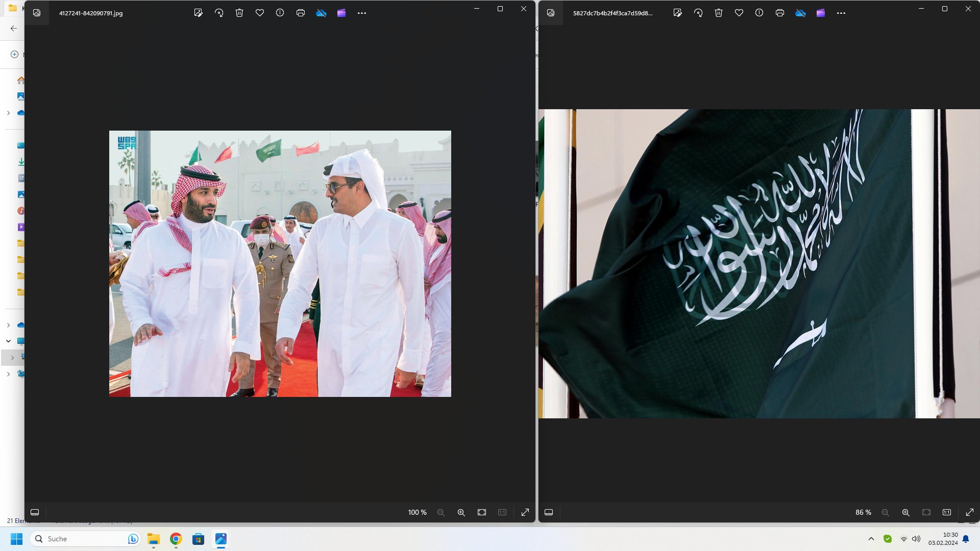This screenshot has width=980, height=551.
Task: Show actual size in right Photos window
Action: pyautogui.click(x=946, y=512)
